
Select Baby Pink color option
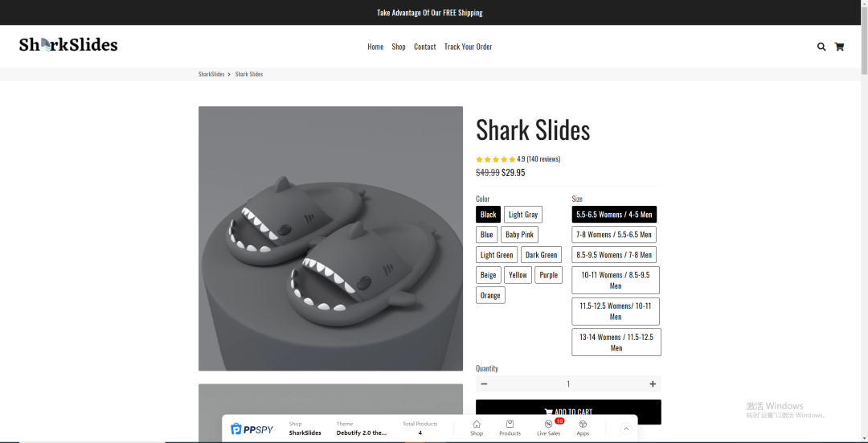pyautogui.click(x=519, y=234)
